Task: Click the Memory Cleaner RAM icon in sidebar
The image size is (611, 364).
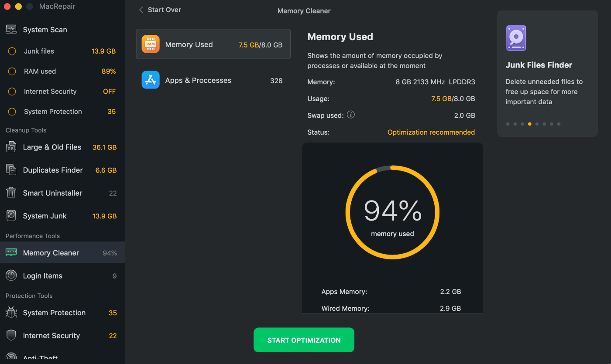Action: (11, 253)
